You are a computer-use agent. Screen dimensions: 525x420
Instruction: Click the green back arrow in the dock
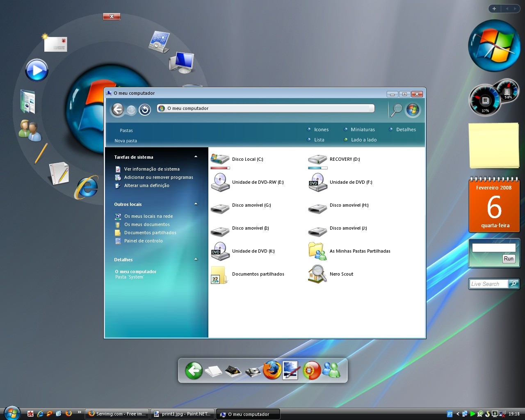coord(193,371)
